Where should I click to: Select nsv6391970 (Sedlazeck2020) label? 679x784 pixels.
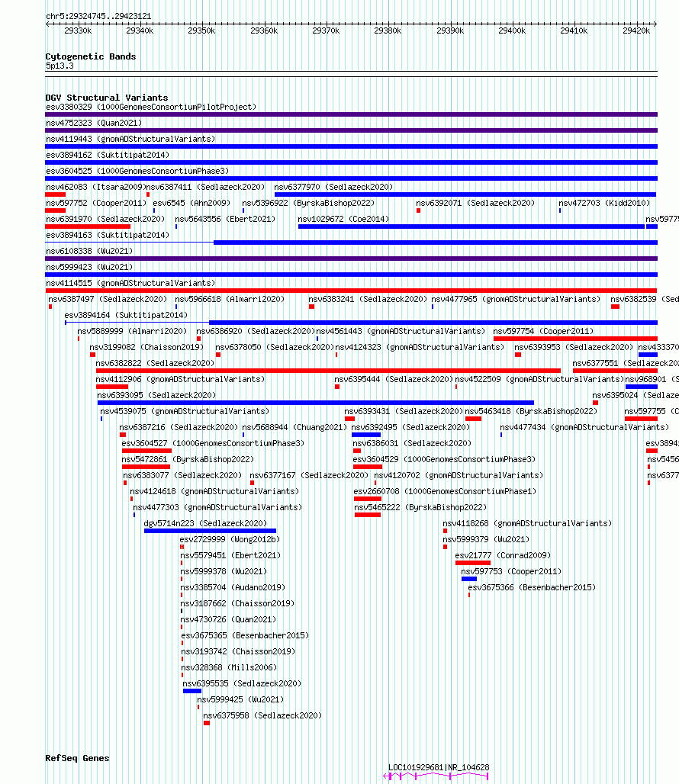105,219
